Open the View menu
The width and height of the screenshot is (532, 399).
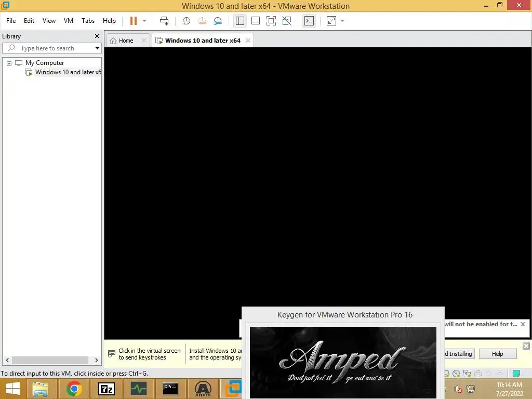[x=49, y=21]
